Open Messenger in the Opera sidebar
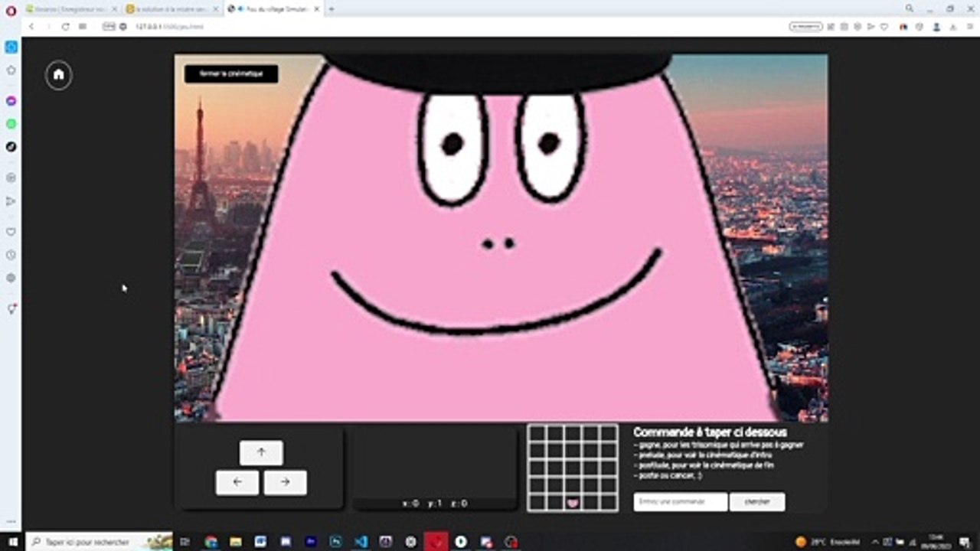980x551 pixels. click(11, 101)
